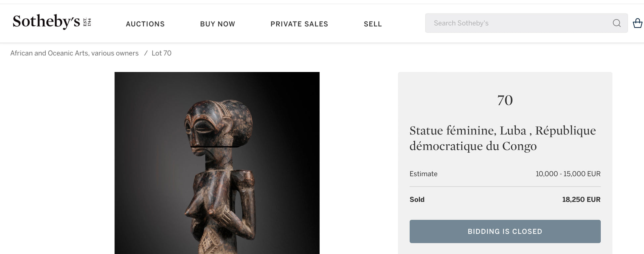Click the Statue féminine, Luba title

tap(502, 138)
